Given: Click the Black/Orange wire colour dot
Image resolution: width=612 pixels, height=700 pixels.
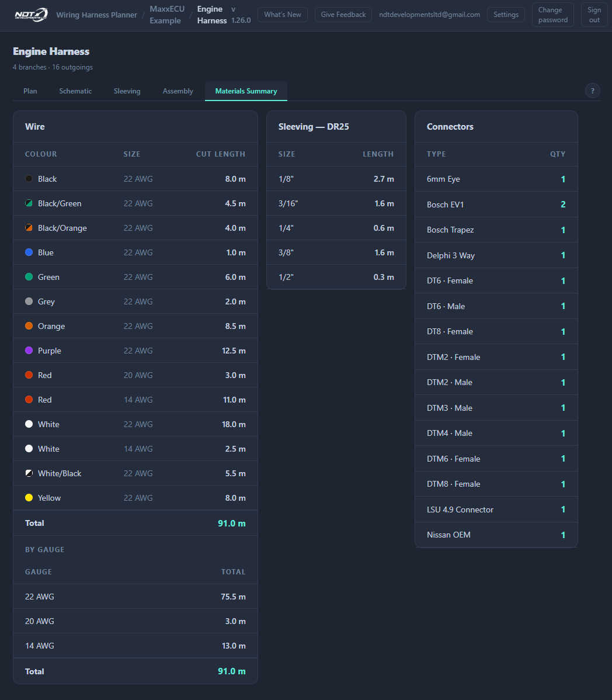Looking at the screenshot, I should 29,228.
